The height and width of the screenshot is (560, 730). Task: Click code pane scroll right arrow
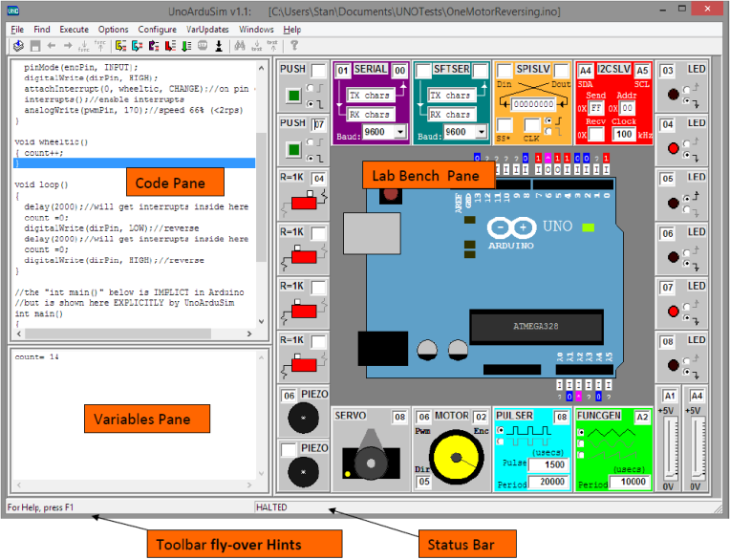pos(249,334)
